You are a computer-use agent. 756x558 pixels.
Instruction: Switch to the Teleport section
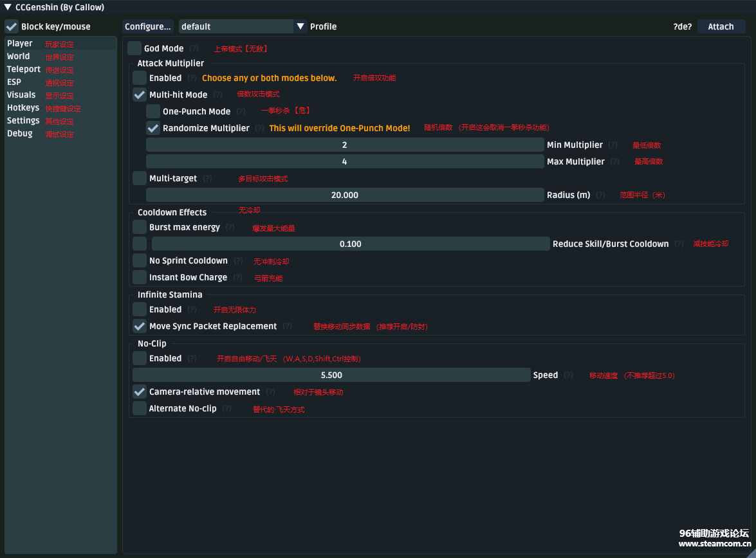coord(24,69)
